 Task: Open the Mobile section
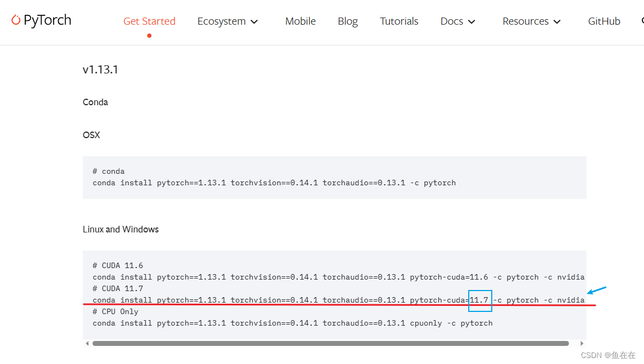point(300,21)
